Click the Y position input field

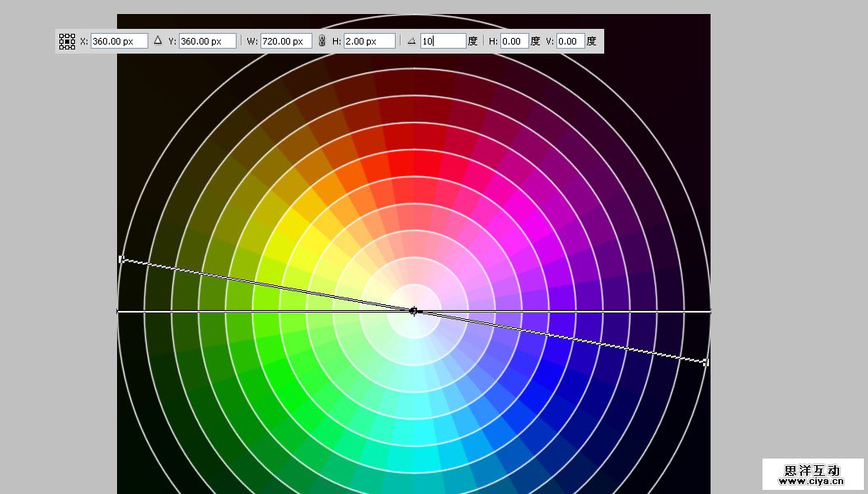207,40
